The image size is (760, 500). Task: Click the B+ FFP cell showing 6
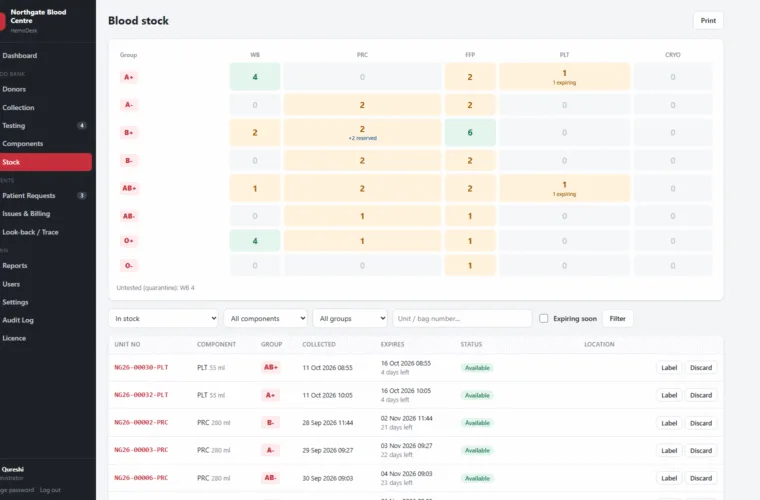pyautogui.click(x=470, y=132)
